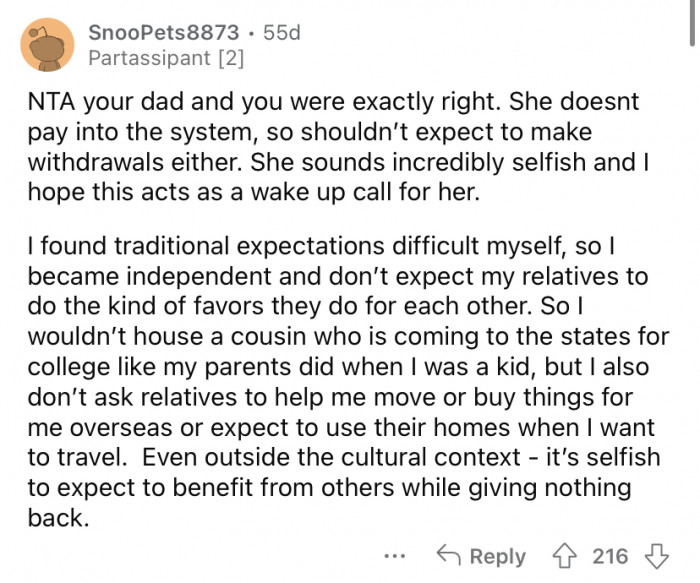This screenshot has width=700, height=583.
Task: Click the 216 vote count
Action: pos(609,556)
